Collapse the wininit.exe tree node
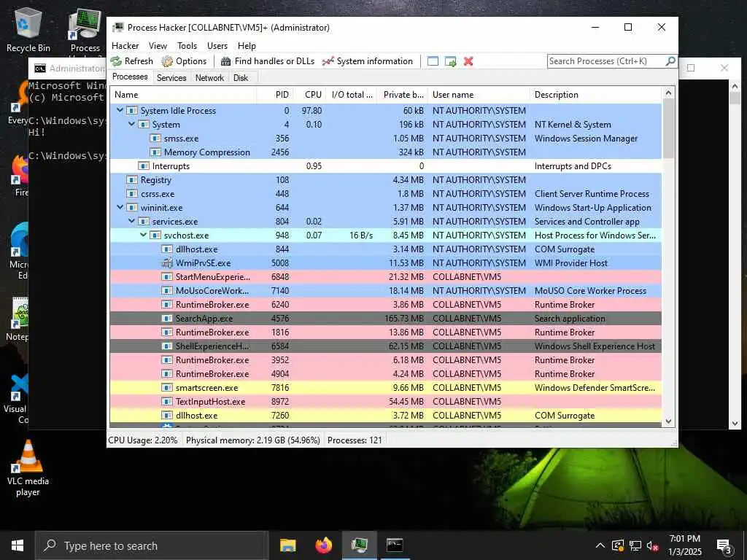This screenshot has width=747, height=560. (x=120, y=207)
